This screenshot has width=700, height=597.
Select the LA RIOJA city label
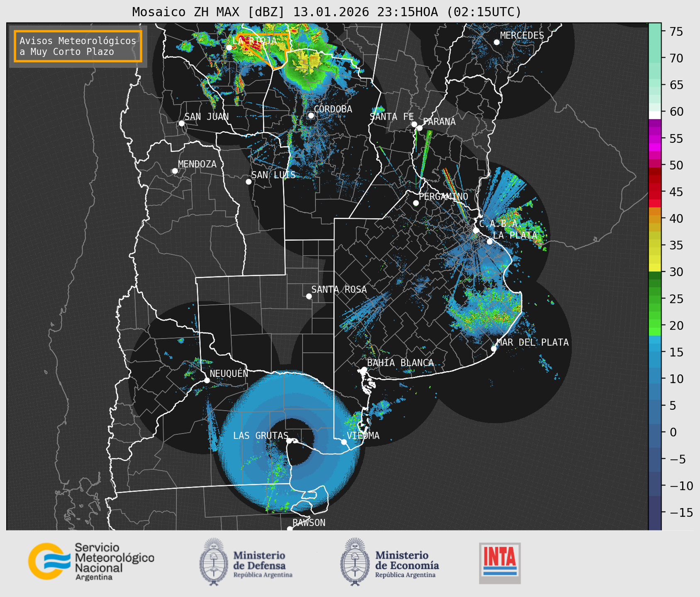tap(254, 41)
